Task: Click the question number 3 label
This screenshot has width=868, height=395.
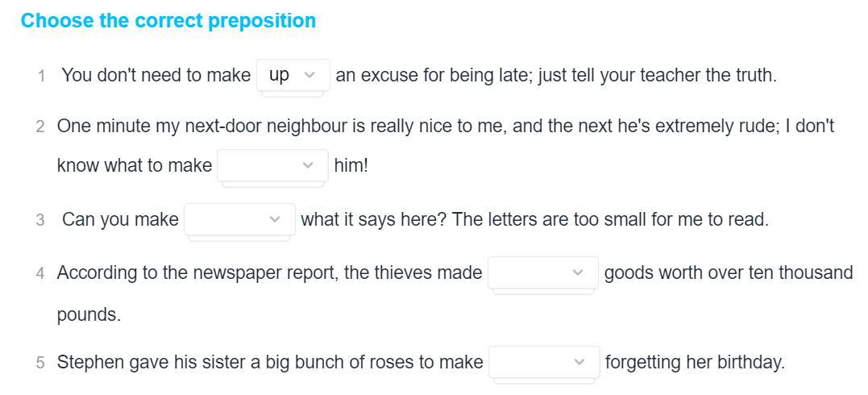Action: click(x=40, y=220)
